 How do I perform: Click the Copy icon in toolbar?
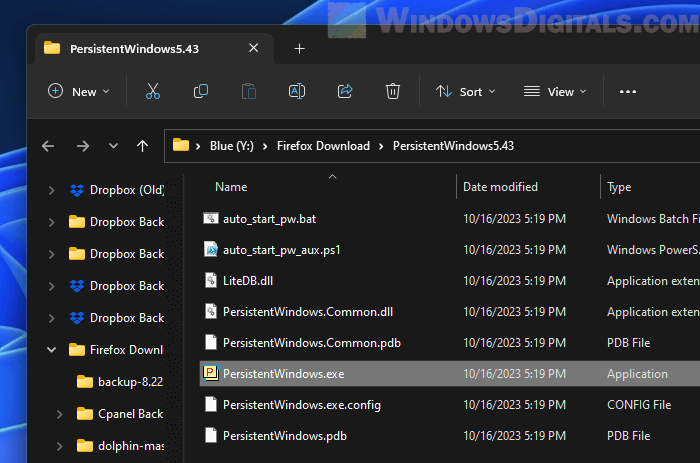(201, 91)
